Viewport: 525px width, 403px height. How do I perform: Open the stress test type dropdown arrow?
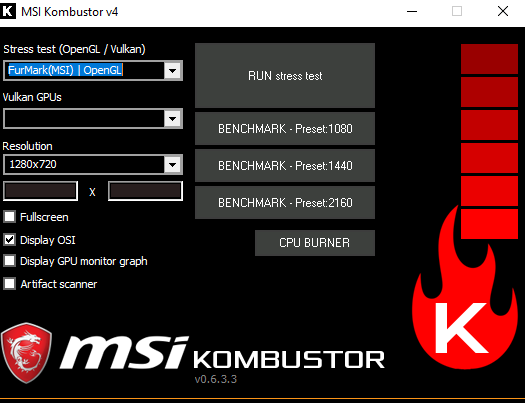click(x=172, y=71)
